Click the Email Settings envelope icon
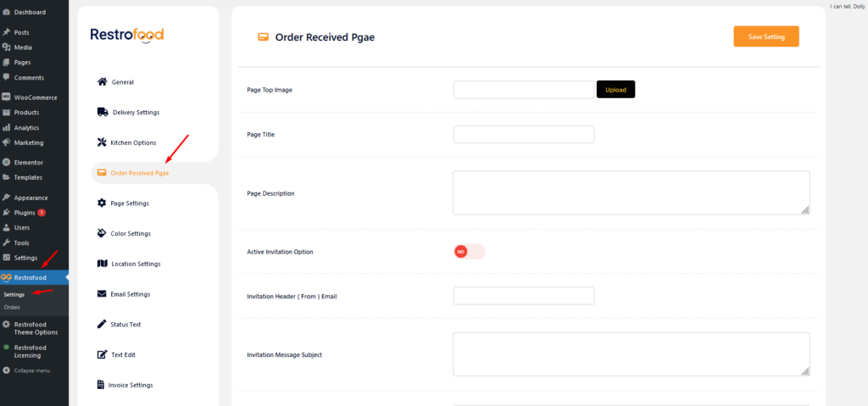868x406 pixels. pyautogui.click(x=103, y=294)
